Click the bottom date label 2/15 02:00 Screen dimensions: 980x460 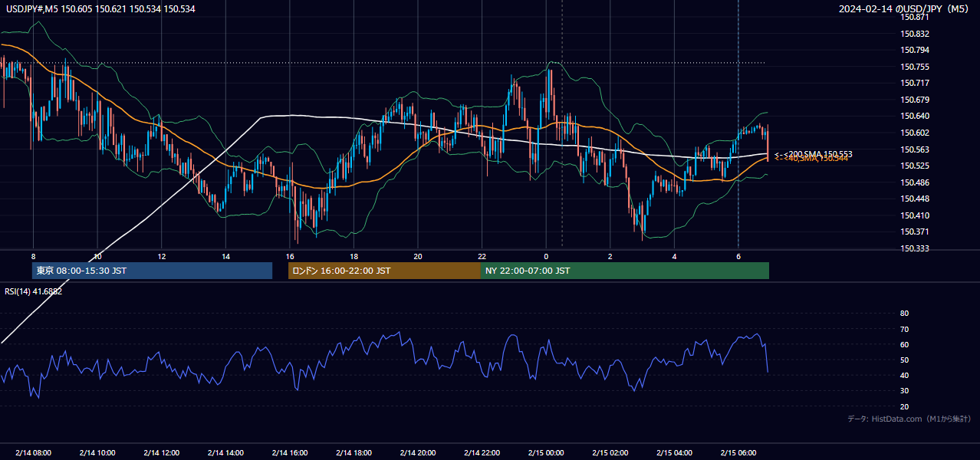tap(610, 452)
